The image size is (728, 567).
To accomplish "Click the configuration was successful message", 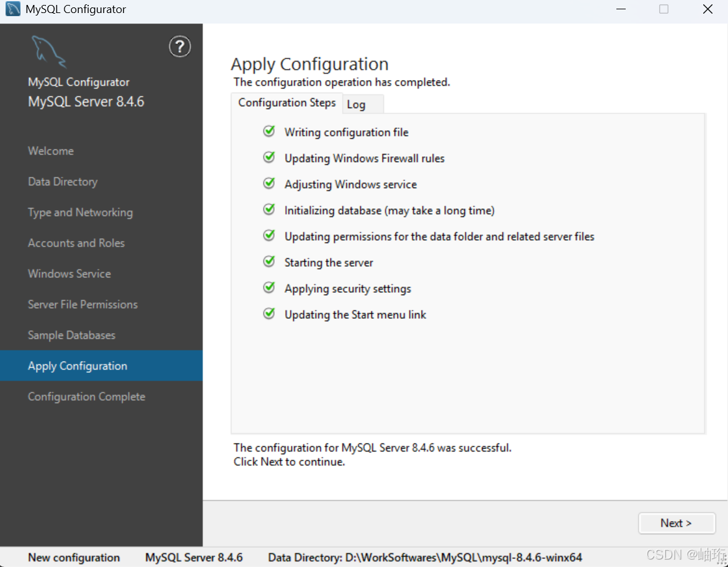I will point(372,448).
